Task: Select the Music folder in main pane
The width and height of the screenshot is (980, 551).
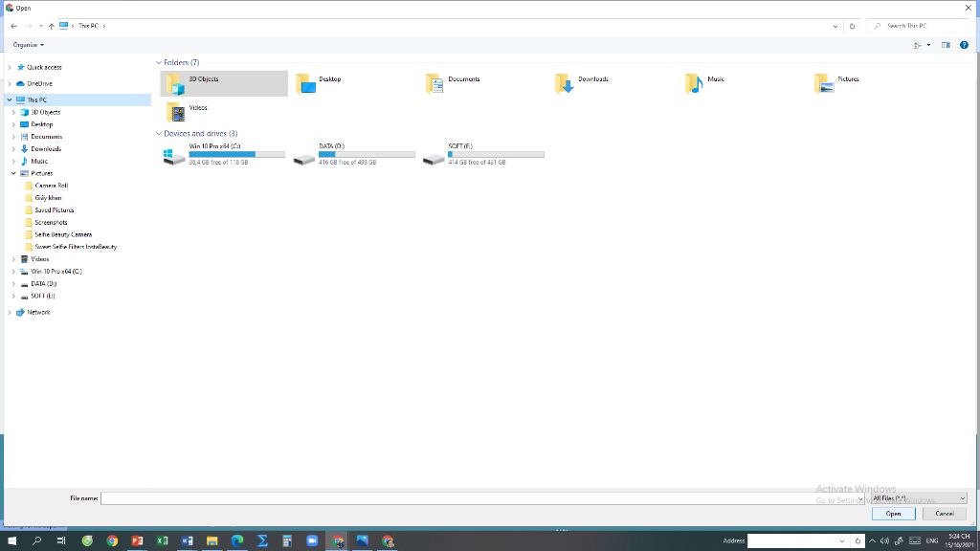Action: (x=743, y=84)
